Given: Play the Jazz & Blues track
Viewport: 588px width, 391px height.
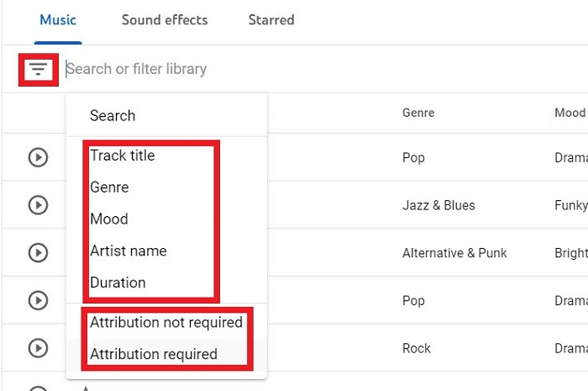Looking at the screenshot, I should [x=38, y=205].
